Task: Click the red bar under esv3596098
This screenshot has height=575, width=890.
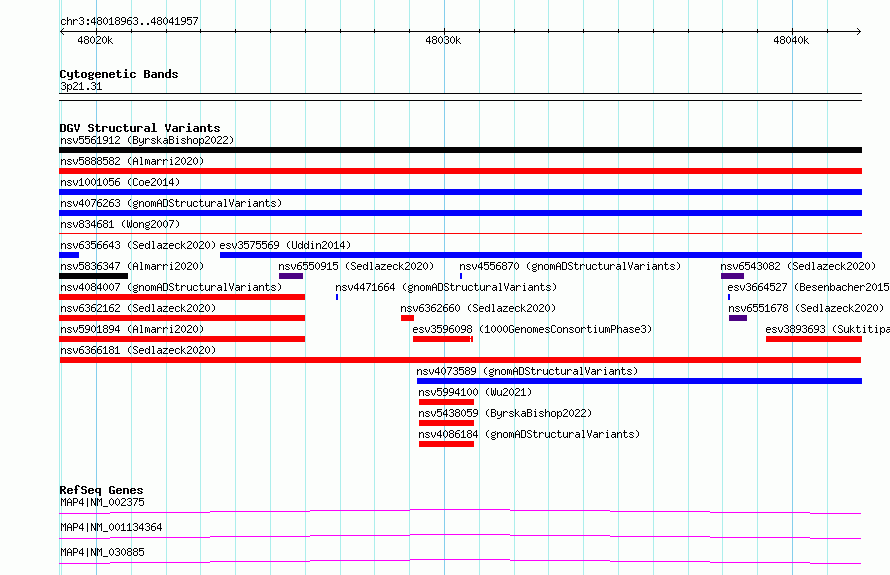Action: click(x=443, y=339)
